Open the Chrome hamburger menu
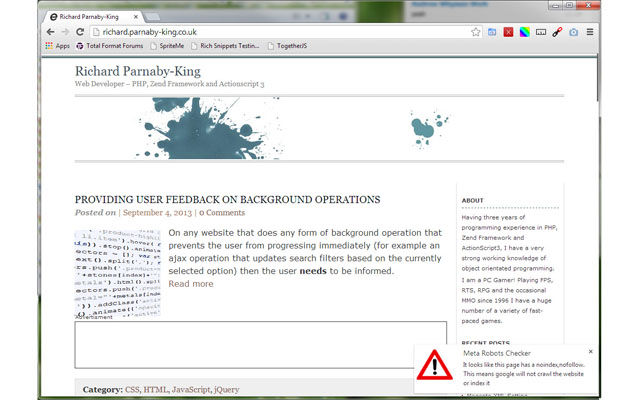Image resolution: width=640 pixels, height=400 pixels. tap(590, 32)
